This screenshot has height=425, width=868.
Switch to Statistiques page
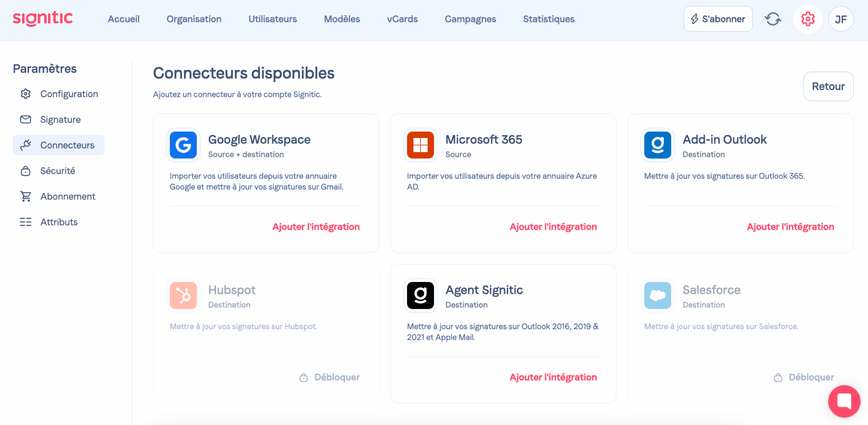point(548,19)
